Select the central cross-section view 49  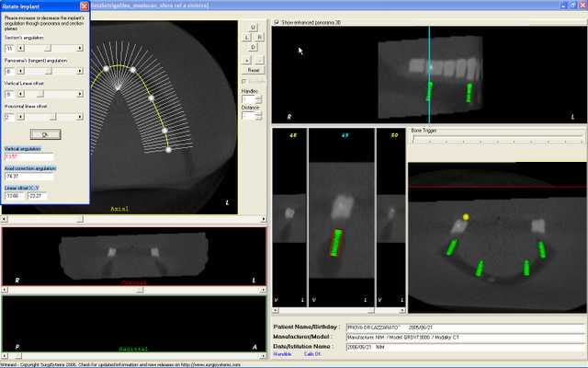[341, 217]
